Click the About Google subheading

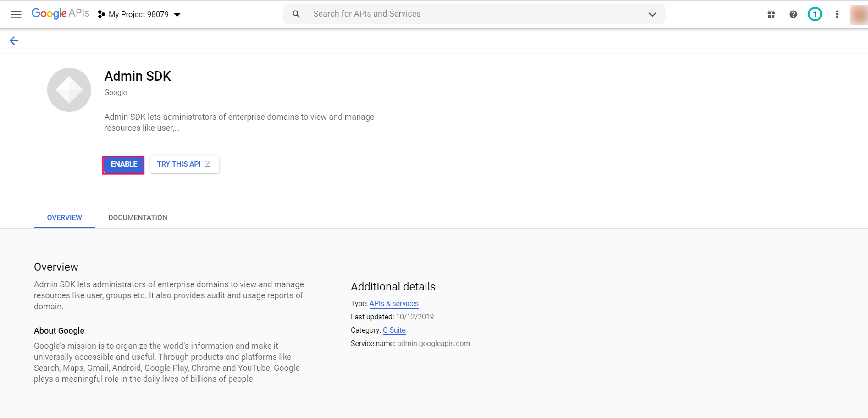59,331
